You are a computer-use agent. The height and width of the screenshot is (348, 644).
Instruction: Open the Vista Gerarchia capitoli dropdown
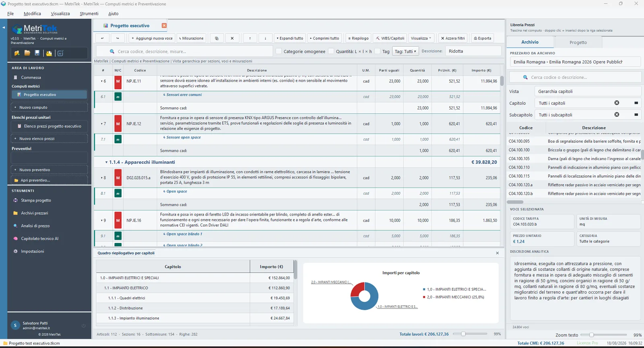(x=588, y=91)
